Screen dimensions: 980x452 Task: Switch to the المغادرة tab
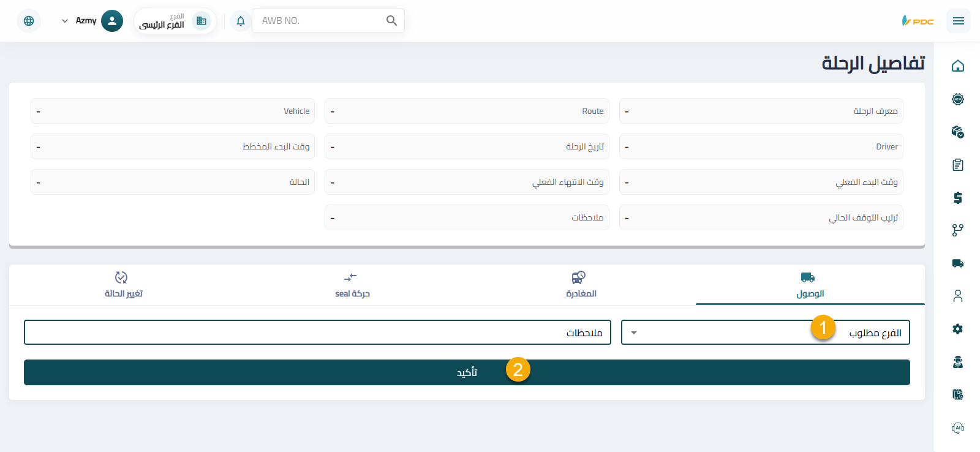point(581,285)
